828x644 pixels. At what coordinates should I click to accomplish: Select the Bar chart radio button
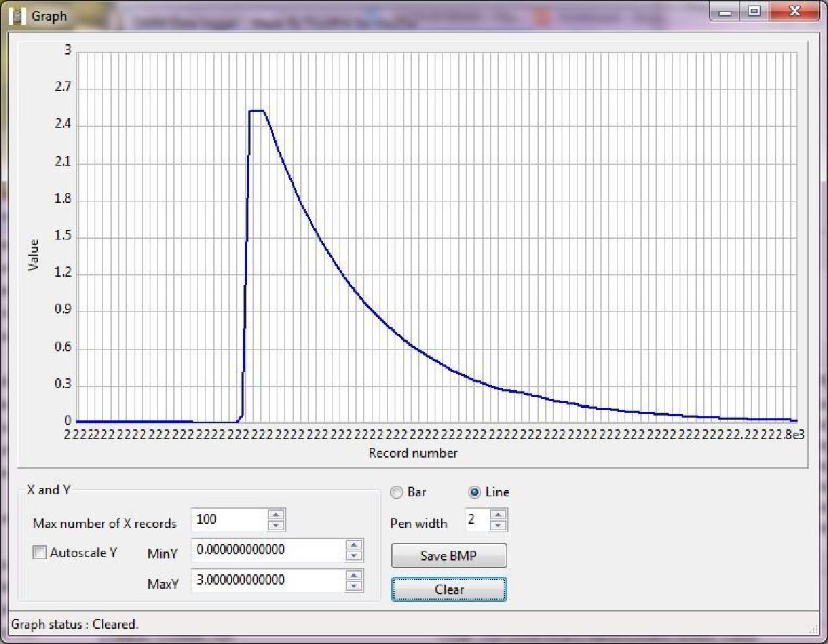(397, 493)
